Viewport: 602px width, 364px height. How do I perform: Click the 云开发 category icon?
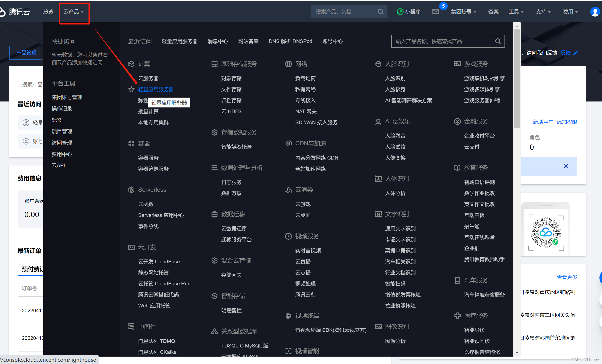[x=131, y=247]
